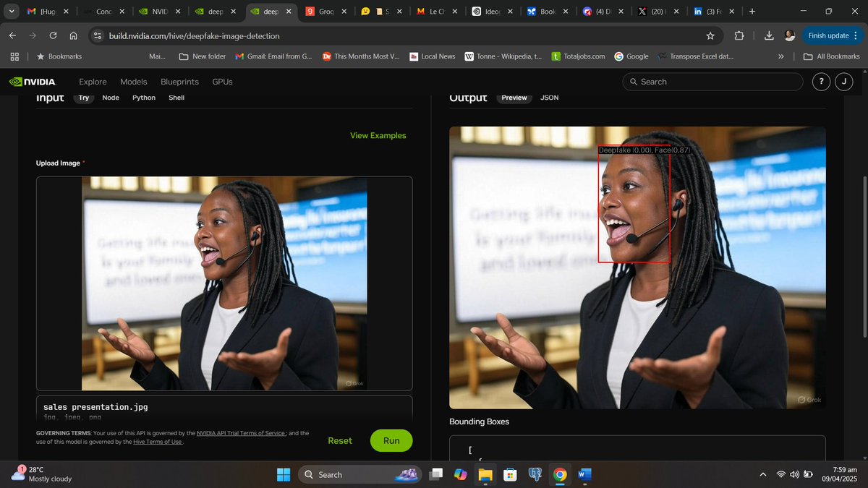
Task: Open the user account J avatar
Action: click(843, 82)
